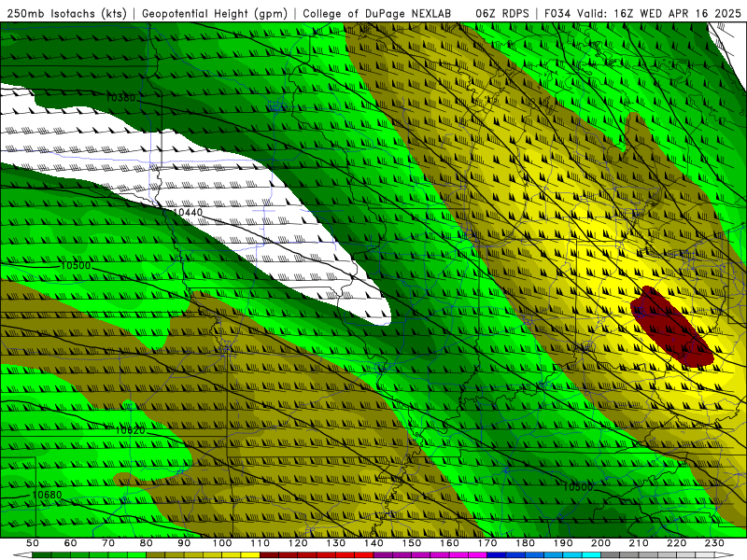Image resolution: width=747 pixels, height=560 pixels.
Task: Click the bright yellow swatch left of 110
Action: pos(250,555)
